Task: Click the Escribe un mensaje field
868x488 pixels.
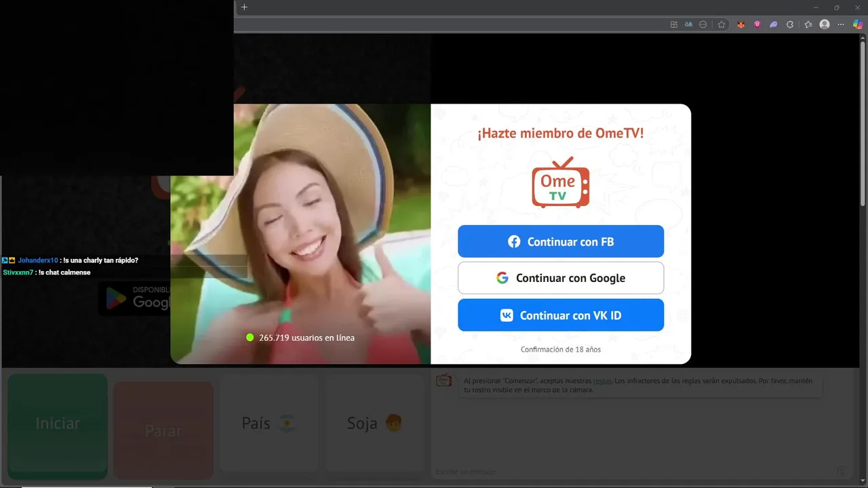Action: pyautogui.click(x=631, y=472)
